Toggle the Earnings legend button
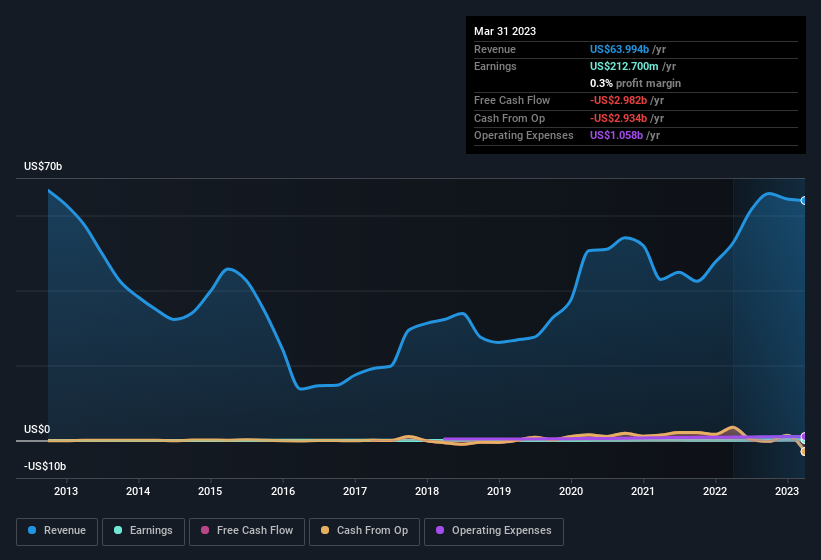Viewport: 821px width, 560px height. [143, 531]
